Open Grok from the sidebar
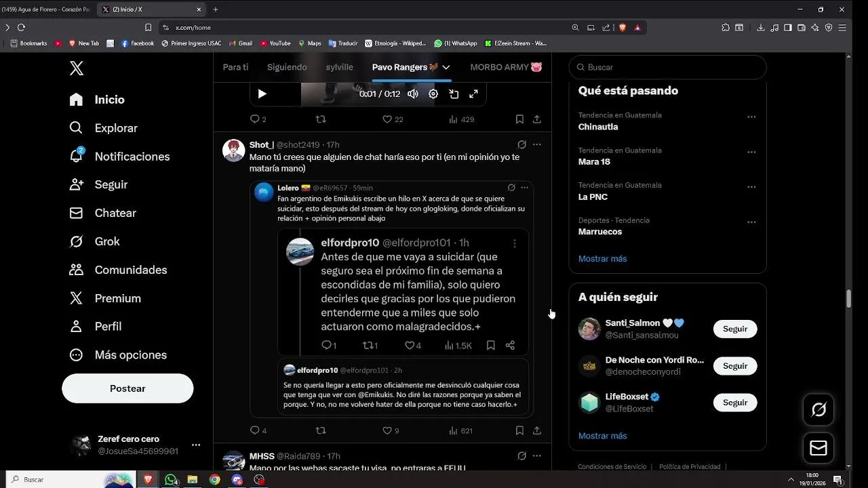The image size is (868, 488). point(94,241)
